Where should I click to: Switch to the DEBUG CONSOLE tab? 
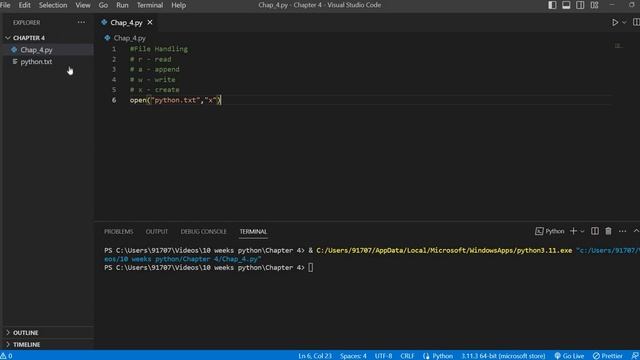pyautogui.click(x=203, y=231)
